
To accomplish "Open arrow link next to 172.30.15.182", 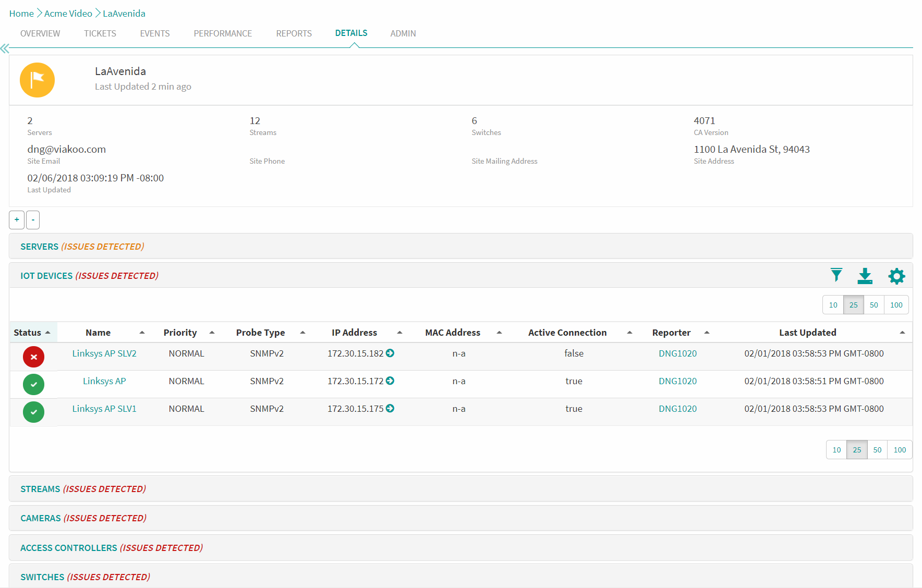I will click(x=390, y=353).
